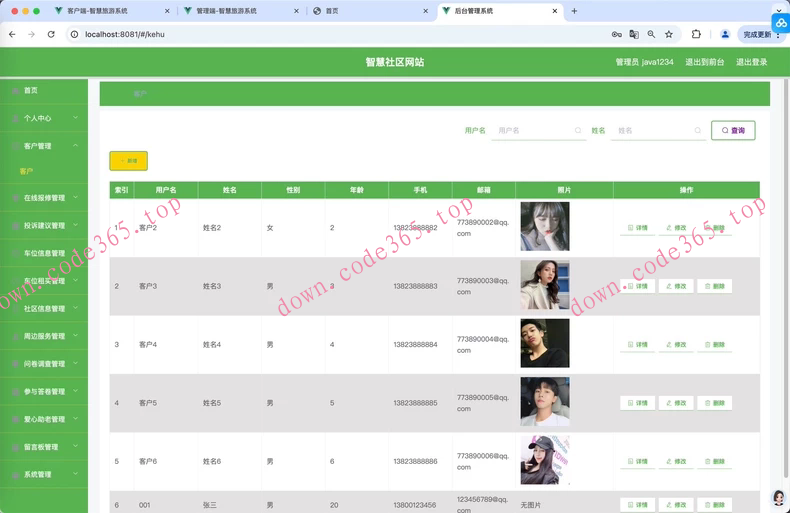Click 查询 search button

733,131
